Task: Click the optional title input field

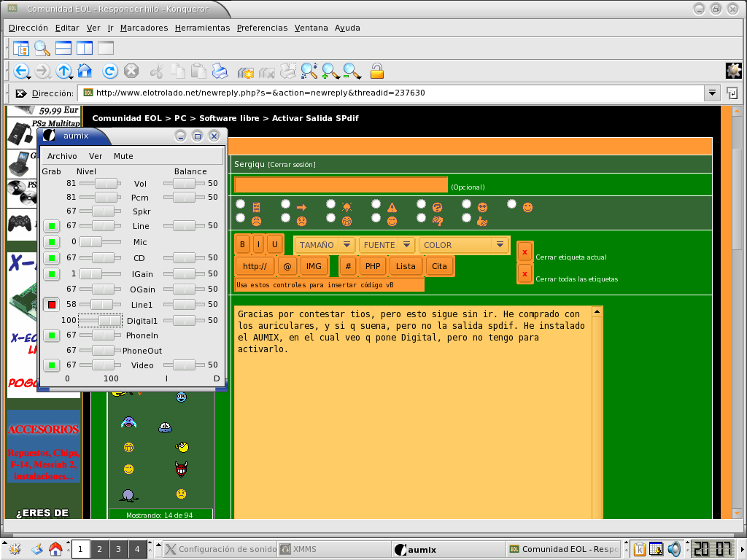Action: 341,185
